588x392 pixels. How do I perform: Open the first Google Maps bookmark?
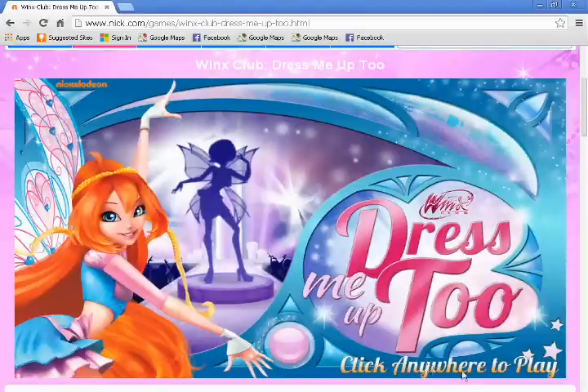pyautogui.click(x=162, y=38)
